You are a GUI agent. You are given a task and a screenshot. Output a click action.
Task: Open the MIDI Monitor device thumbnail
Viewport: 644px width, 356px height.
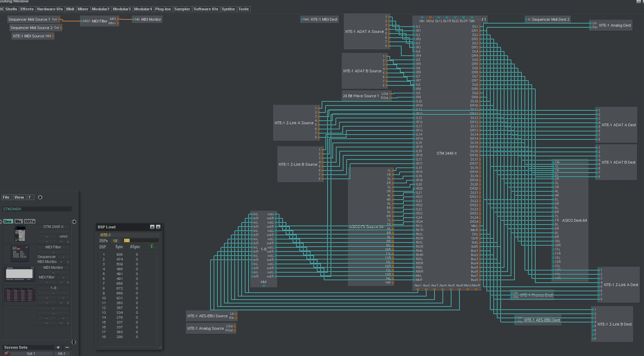pyautogui.click(x=20, y=274)
